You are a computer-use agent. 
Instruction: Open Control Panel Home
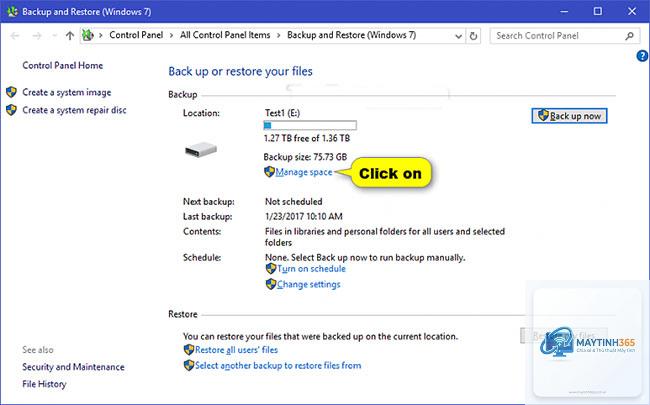coord(63,65)
